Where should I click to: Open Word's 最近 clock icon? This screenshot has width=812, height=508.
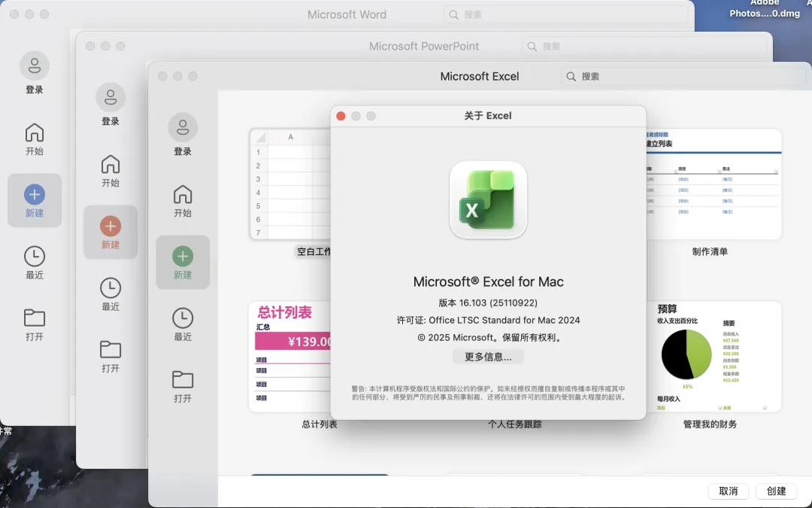(x=35, y=256)
